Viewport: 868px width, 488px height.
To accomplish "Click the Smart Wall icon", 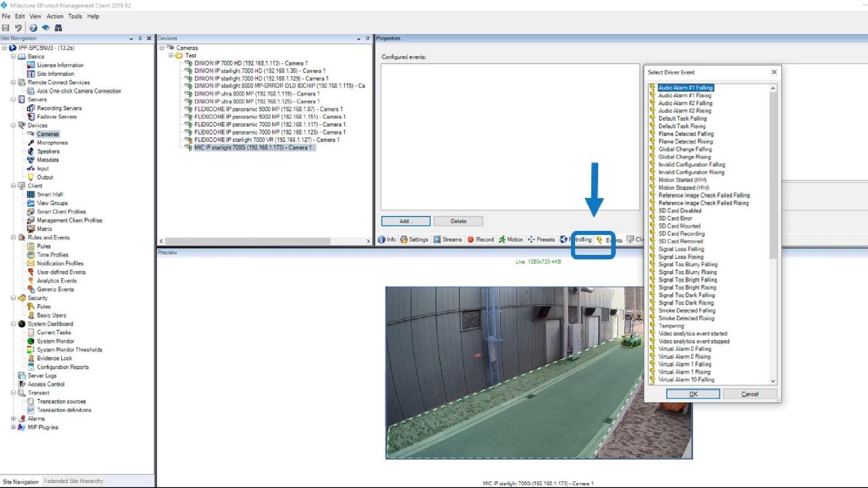I will tap(31, 194).
